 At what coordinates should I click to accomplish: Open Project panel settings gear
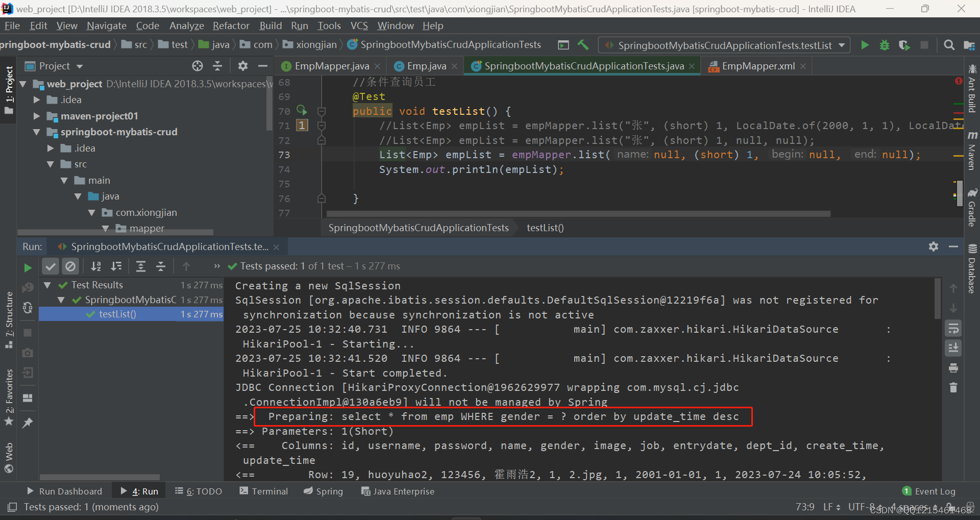243,66
